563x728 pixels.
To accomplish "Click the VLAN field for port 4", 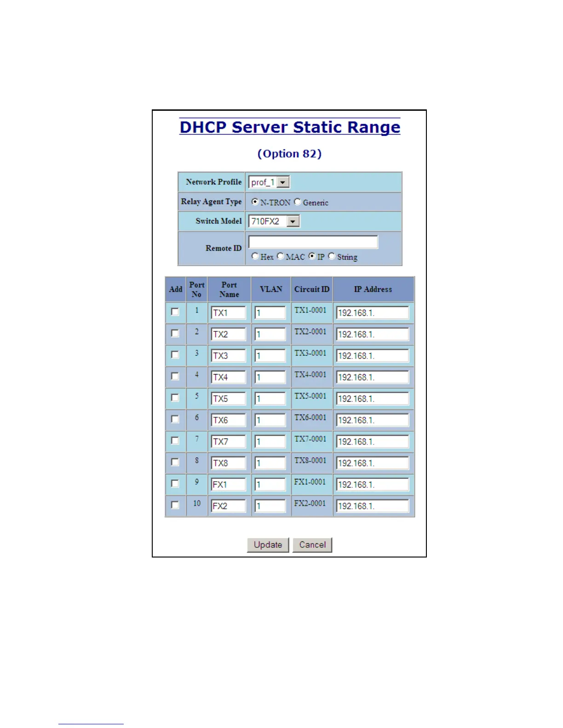I will point(270,377).
